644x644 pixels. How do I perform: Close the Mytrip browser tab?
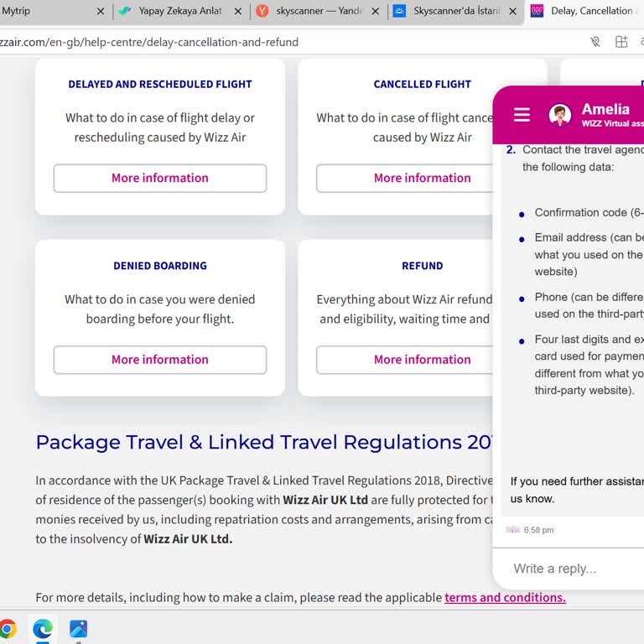[101, 12]
